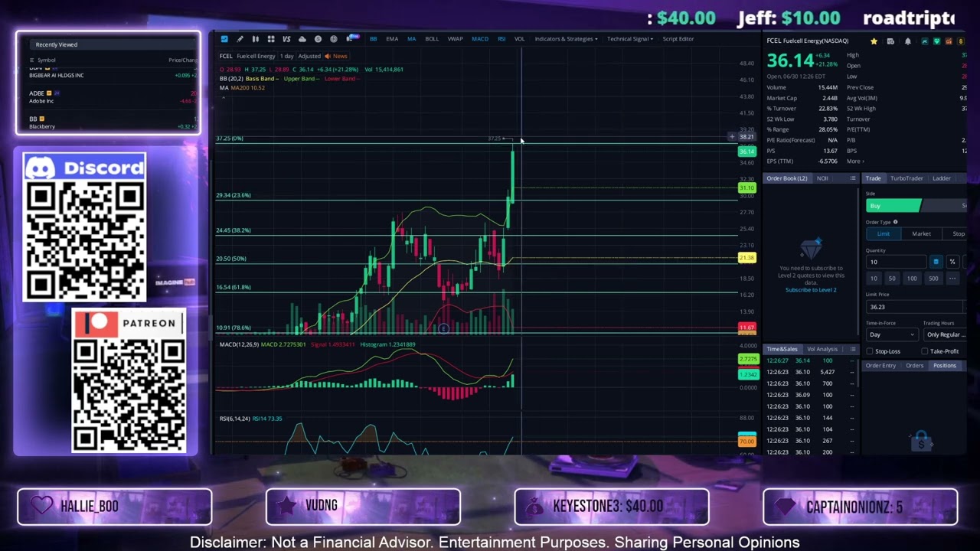
Task: Click the cloud icon in chart toolbar
Action: pyautogui.click(x=302, y=39)
